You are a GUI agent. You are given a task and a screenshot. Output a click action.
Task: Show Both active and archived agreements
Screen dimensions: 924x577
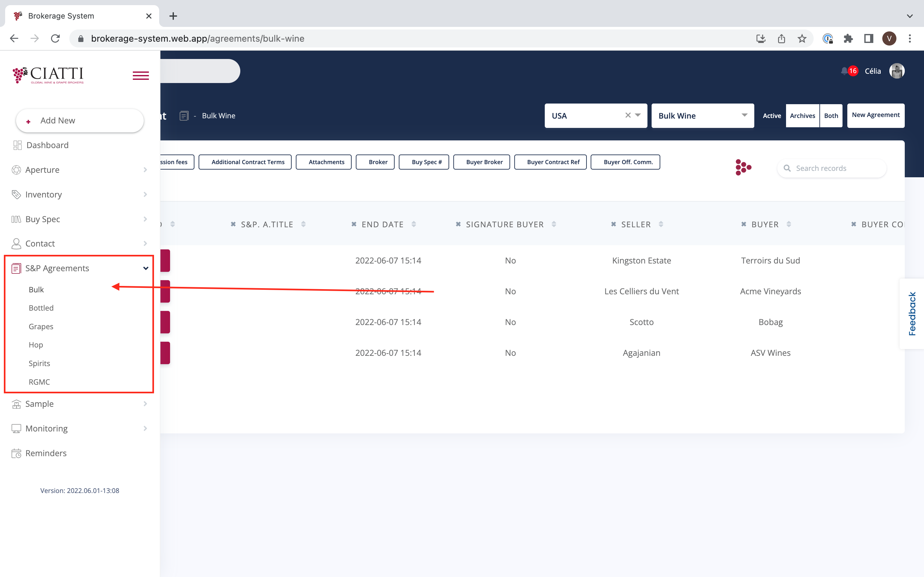(831, 116)
